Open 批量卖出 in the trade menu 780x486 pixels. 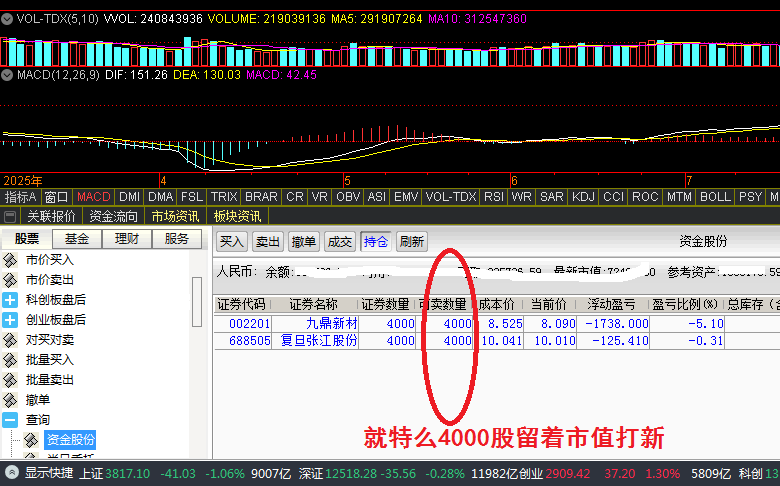click(49, 380)
